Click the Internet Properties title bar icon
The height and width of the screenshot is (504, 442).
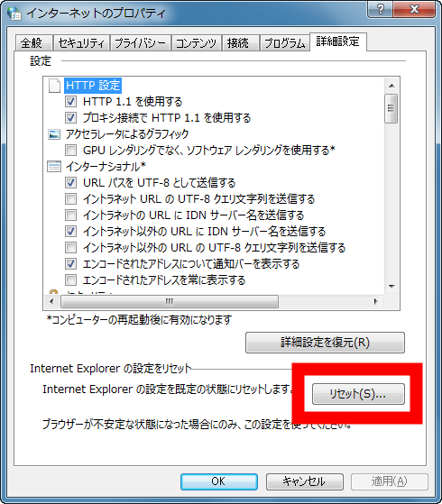coord(14,13)
